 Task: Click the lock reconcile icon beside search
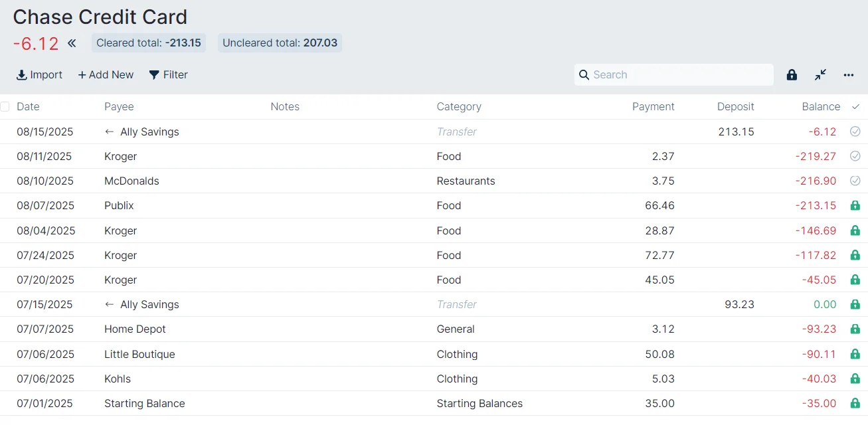(x=792, y=75)
